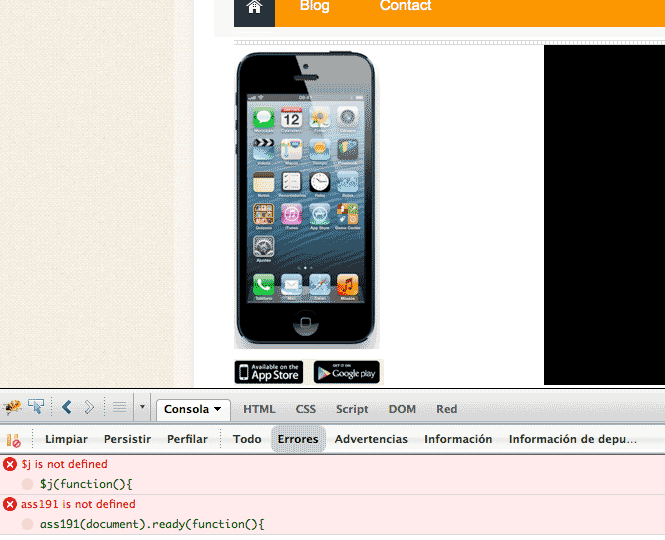Switch to the CSS panel tab
665x540 pixels.
pyautogui.click(x=305, y=409)
